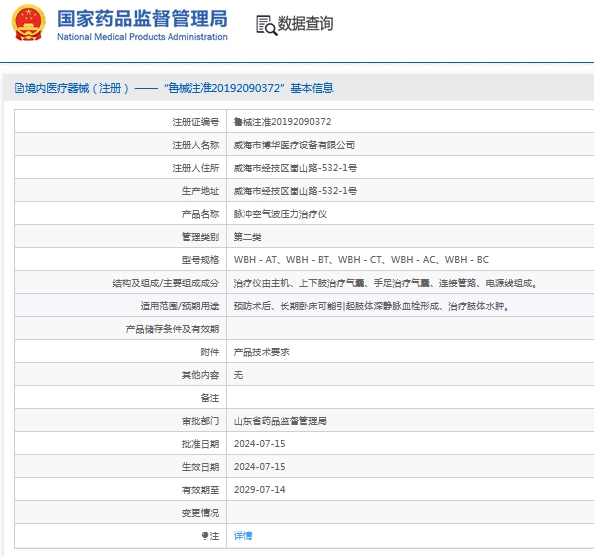Click the address value in 生产地址 row

tap(295, 191)
